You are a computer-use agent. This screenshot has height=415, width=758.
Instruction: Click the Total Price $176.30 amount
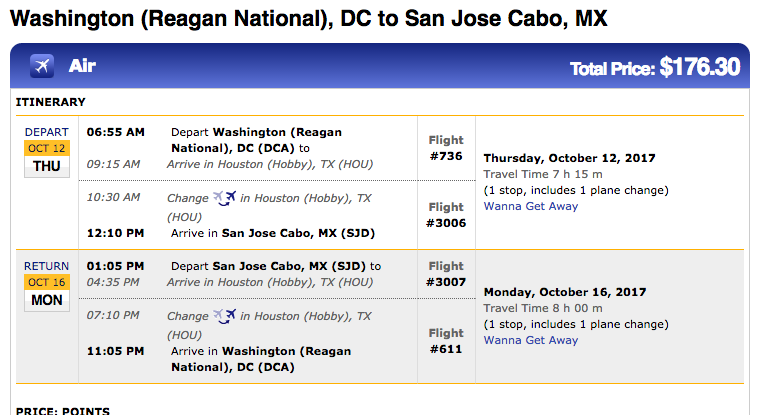click(x=700, y=67)
